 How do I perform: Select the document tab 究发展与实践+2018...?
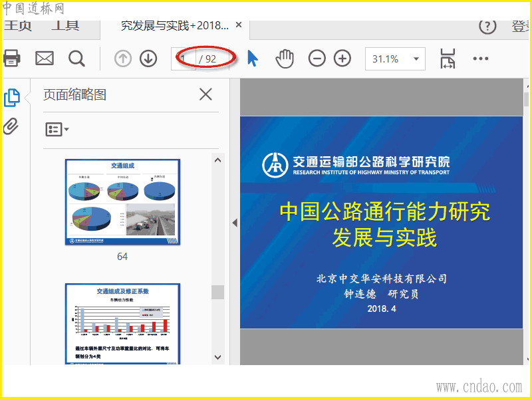[x=175, y=25]
